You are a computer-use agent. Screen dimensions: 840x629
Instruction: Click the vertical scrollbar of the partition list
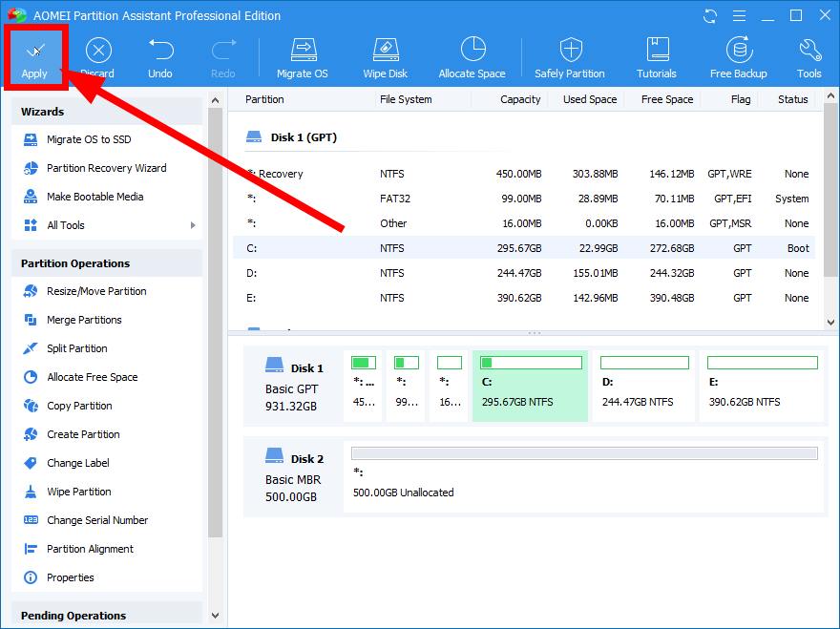coord(829,191)
